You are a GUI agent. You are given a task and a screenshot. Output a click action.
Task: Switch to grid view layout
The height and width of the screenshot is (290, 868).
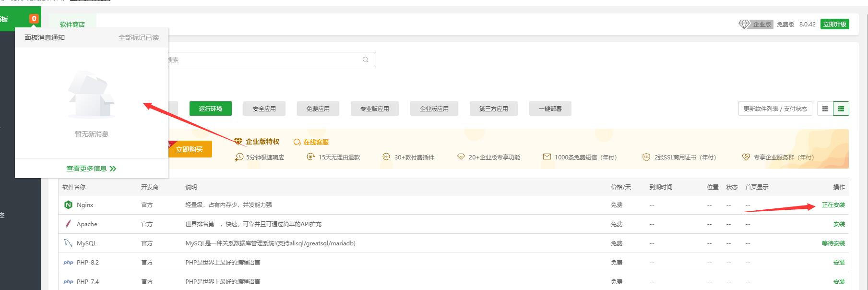point(825,109)
